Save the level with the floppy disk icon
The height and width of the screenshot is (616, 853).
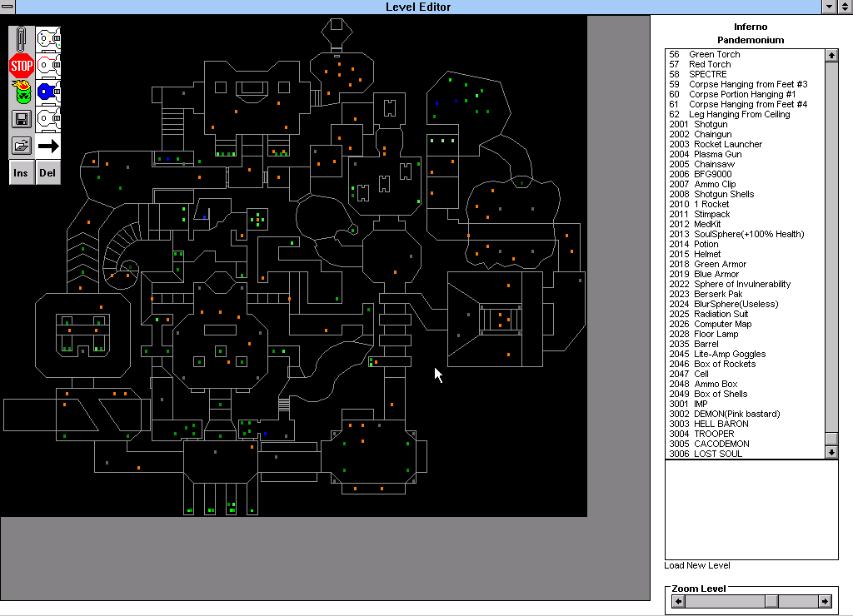(x=22, y=119)
